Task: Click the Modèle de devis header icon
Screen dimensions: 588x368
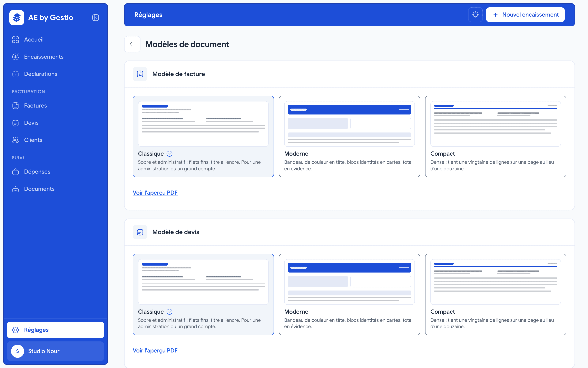Action: coord(140,232)
